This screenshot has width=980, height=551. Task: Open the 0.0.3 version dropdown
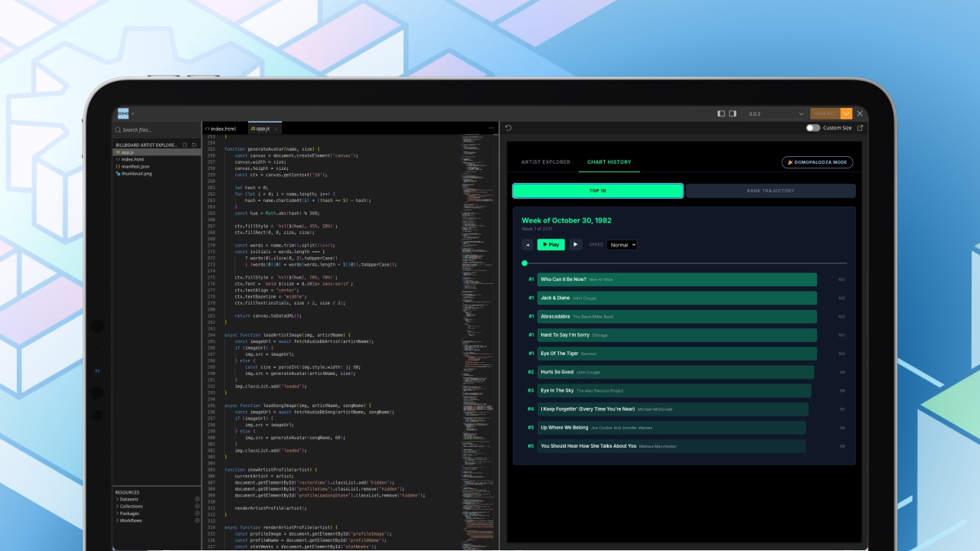click(776, 113)
